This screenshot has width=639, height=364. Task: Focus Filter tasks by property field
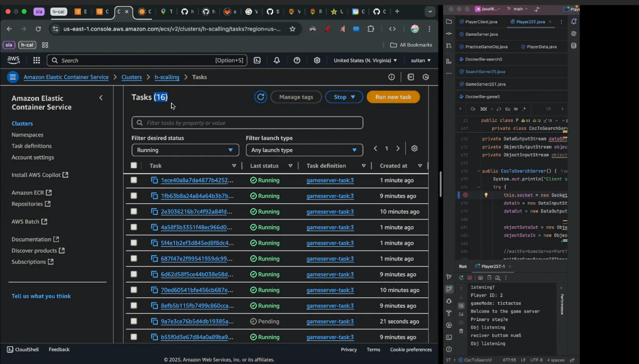click(x=247, y=123)
